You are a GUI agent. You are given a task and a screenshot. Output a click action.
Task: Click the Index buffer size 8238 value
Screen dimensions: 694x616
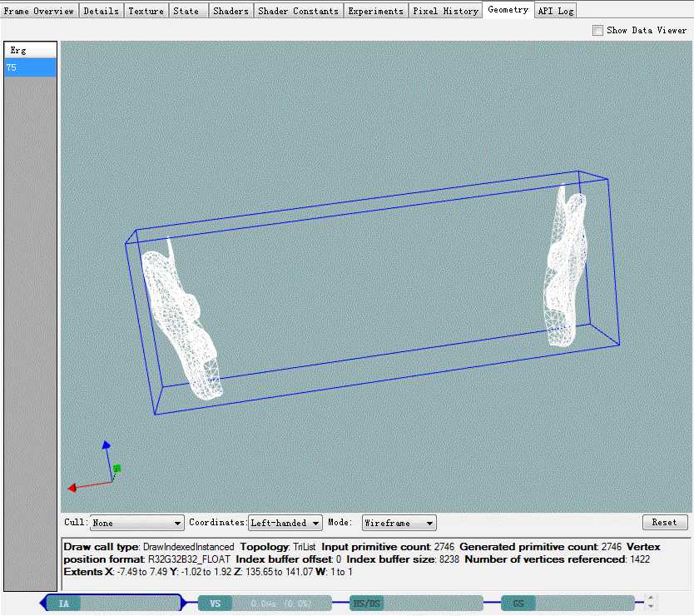(449, 559)
